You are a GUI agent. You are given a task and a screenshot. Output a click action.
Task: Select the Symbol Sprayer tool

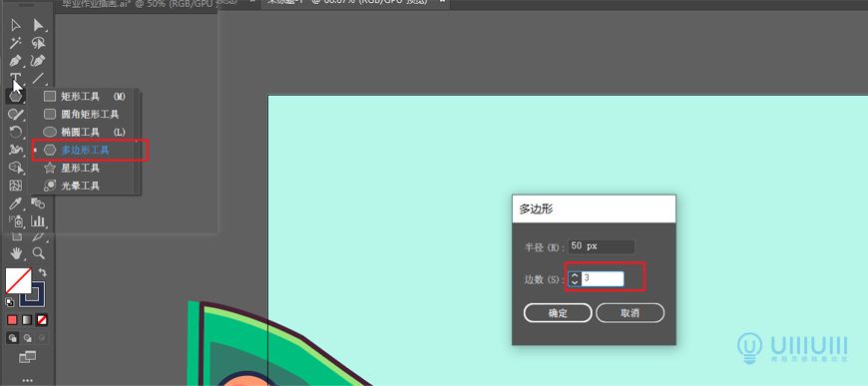[x=16, y=221]
